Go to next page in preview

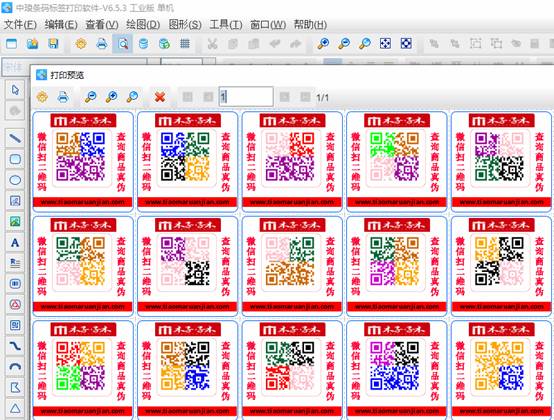click(285, 97)
